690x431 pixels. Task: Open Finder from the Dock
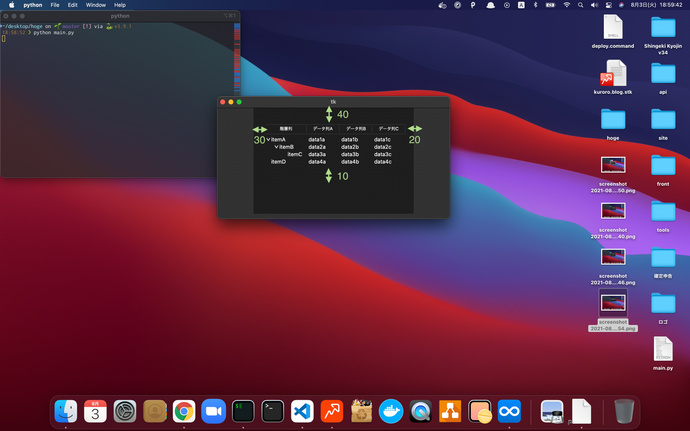pyautogui.click(x=66, y=411)
